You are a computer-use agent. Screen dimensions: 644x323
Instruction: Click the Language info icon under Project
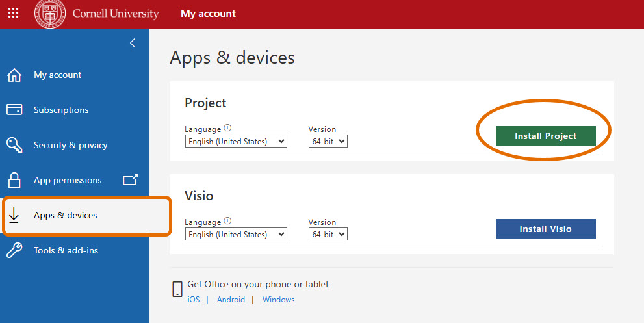pyautogui.click(x=227, y=129)
